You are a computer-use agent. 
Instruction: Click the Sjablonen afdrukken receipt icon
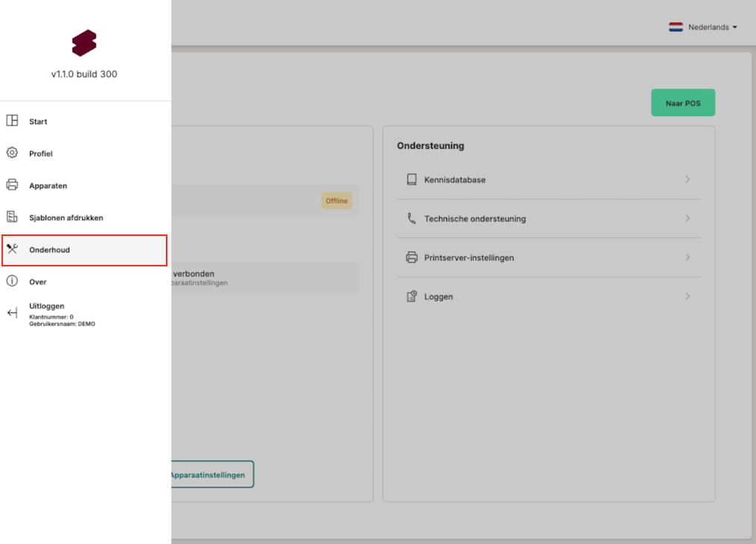[12, 217]
